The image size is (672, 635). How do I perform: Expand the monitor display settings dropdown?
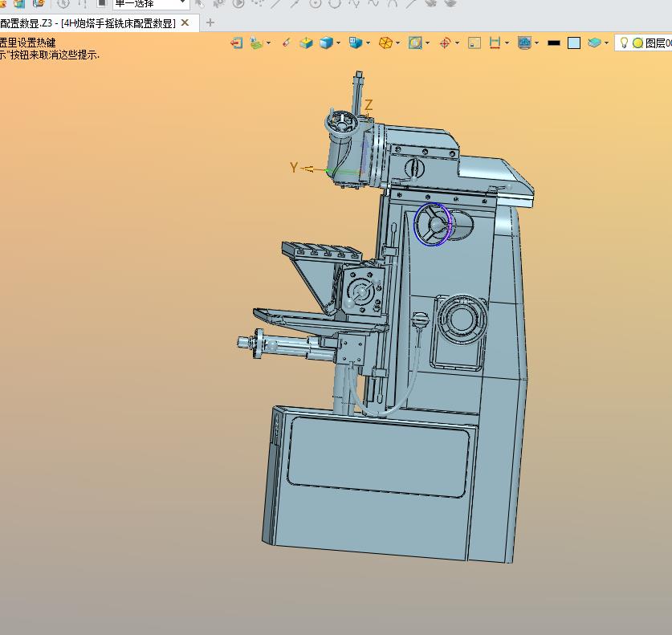tap(536, 43)
